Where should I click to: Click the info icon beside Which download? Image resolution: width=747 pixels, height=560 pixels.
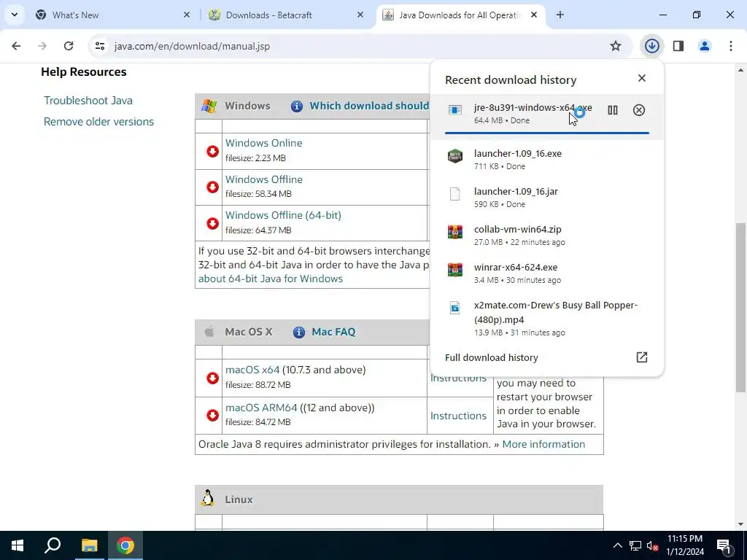point(297,106)
